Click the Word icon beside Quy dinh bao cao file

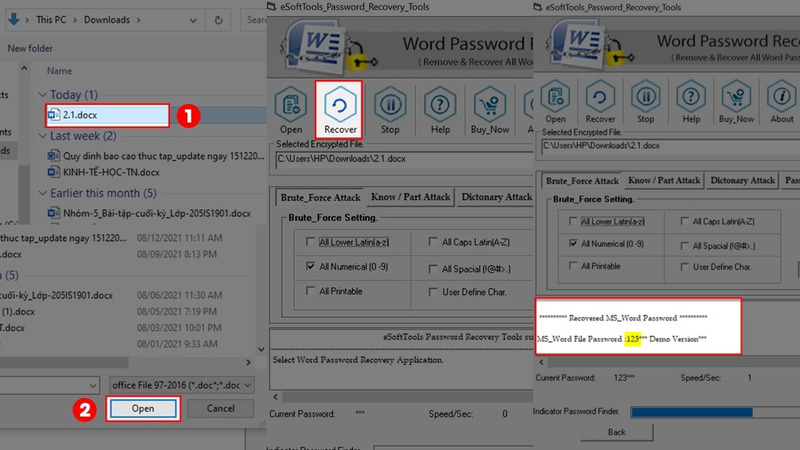[x=54, y=156]
